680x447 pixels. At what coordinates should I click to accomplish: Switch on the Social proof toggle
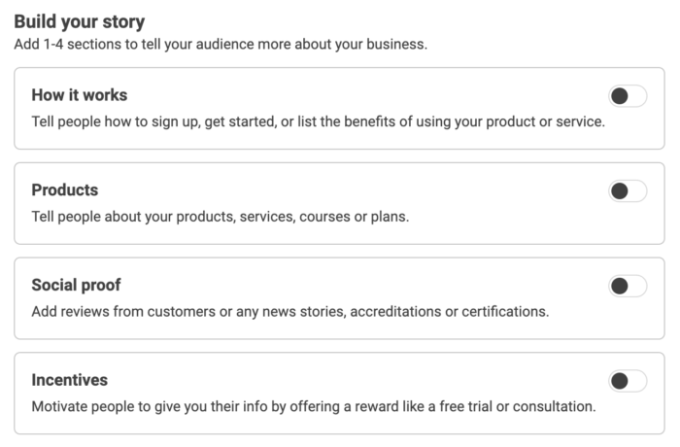[628, 286]
